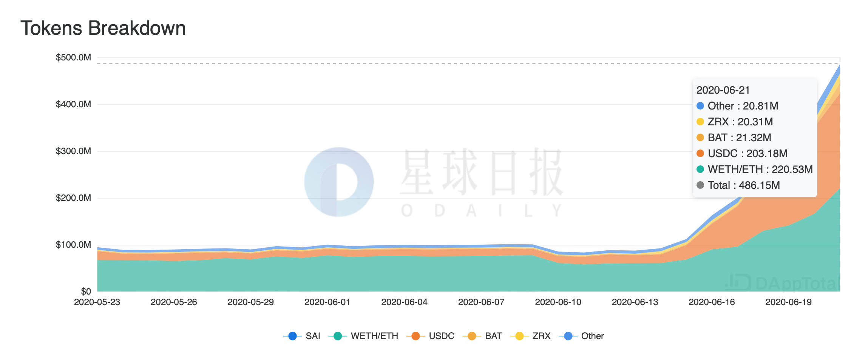868x364 pixels.
Task: Click the tooltip row BAT : 21.32M
Action: pyautogui.click(x=734, y=138)
